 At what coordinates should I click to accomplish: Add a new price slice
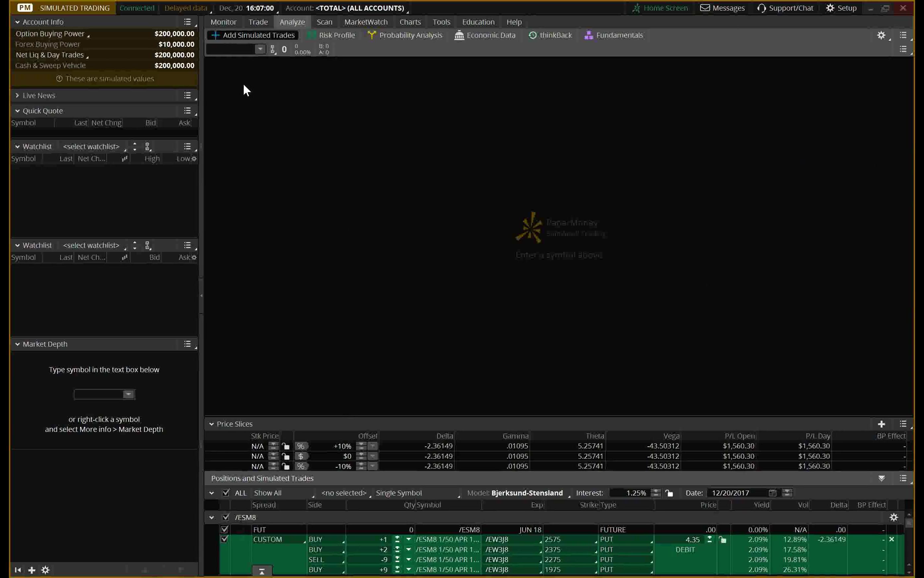tap(882, 424)
